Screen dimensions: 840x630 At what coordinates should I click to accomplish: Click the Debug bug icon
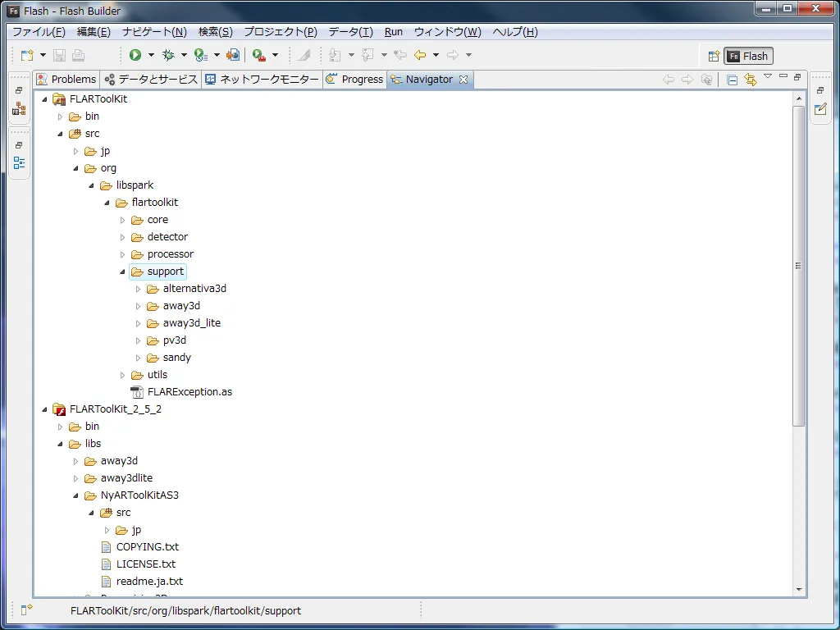[168, 55]
